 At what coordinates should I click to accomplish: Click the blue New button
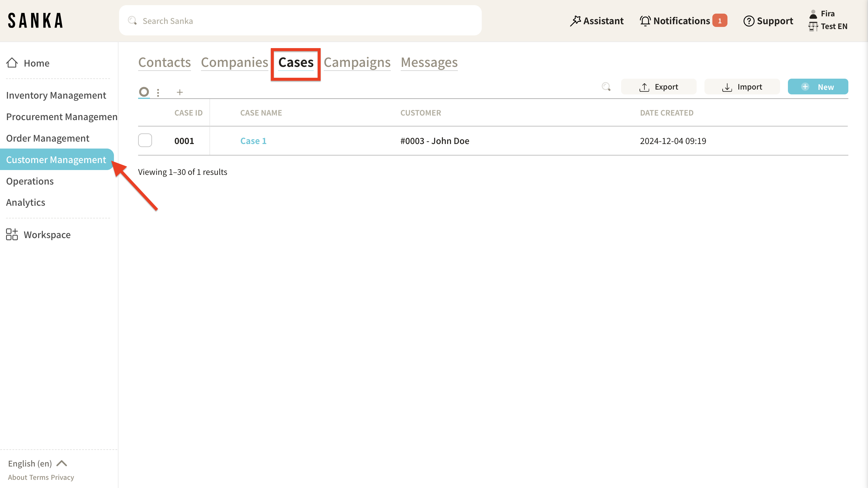(x=818, y=87)
